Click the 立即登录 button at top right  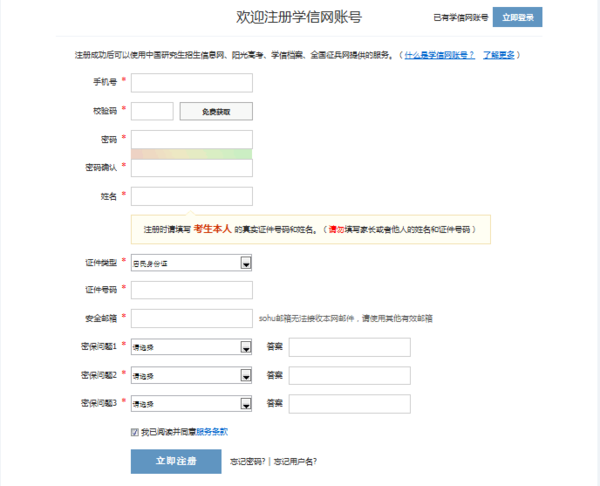518,18
